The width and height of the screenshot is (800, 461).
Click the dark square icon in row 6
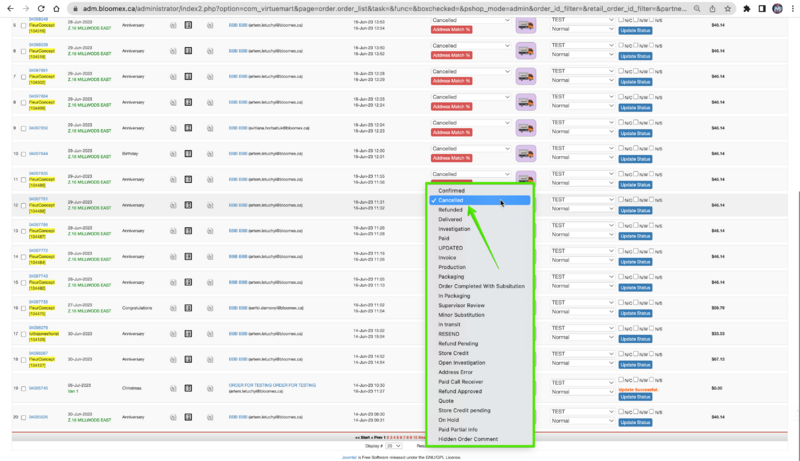[x=188, y=50]
